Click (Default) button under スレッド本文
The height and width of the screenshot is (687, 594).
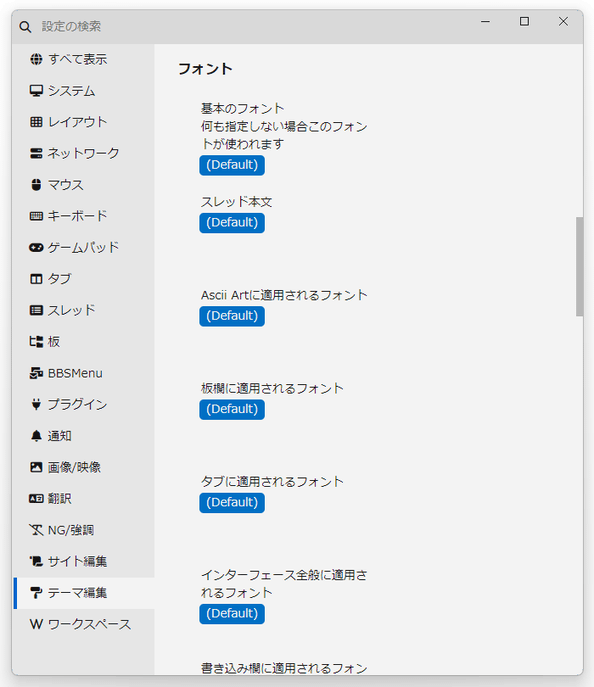tap(232, 223)
